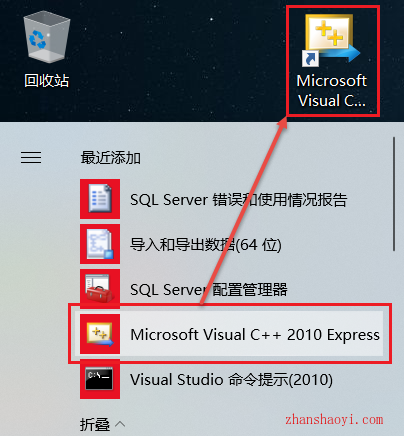The width and height of the screenshot is (404, 436).
Task: Open the Start menu hamburger button
Action: [31, 157]
